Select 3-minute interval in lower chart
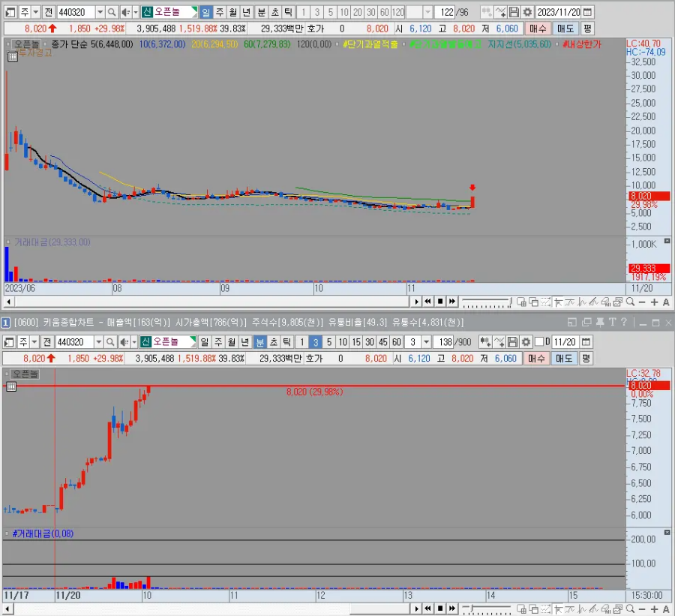675x616 pixels. coord(316,342)
